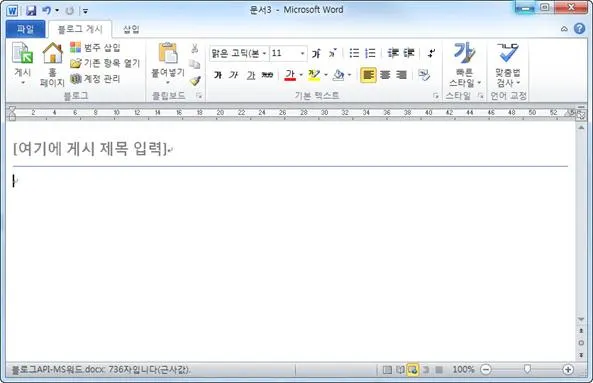Apply the red font color
This screenshot has height=383, width=593.
(290, 75)
